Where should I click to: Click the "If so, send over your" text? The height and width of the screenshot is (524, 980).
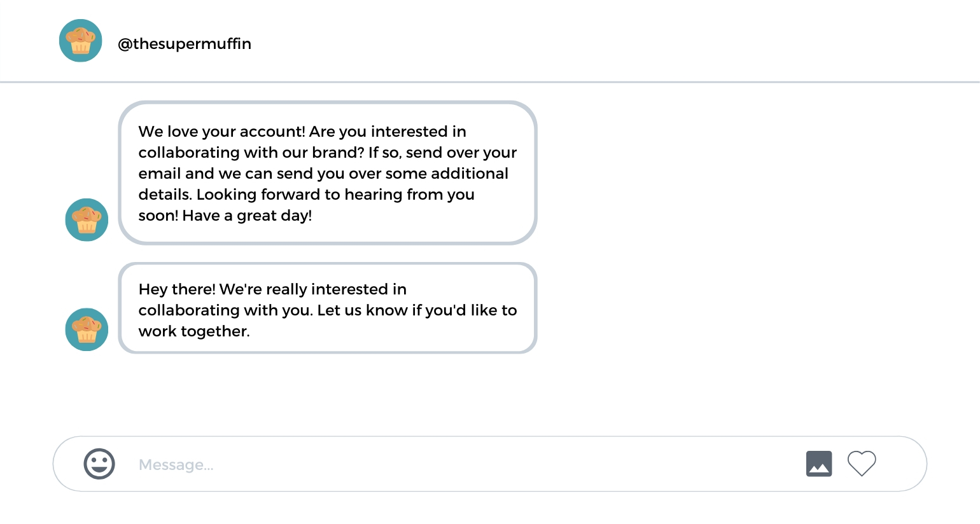click(442, 153)
